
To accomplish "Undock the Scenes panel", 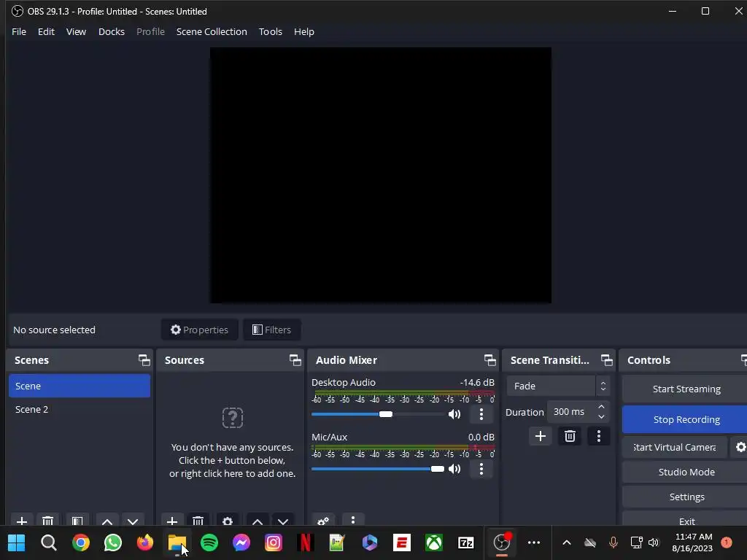I will pyautogui.click(x=144, y=360).
